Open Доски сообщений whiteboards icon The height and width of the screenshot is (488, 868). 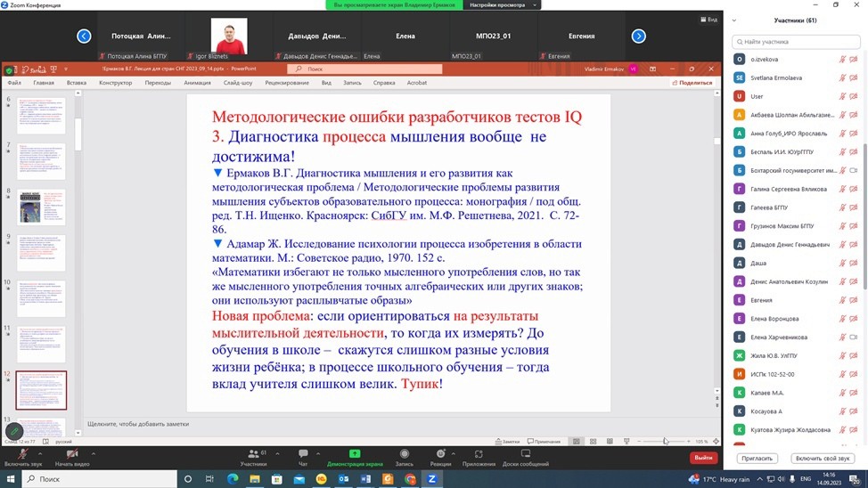tap(526, 454)
